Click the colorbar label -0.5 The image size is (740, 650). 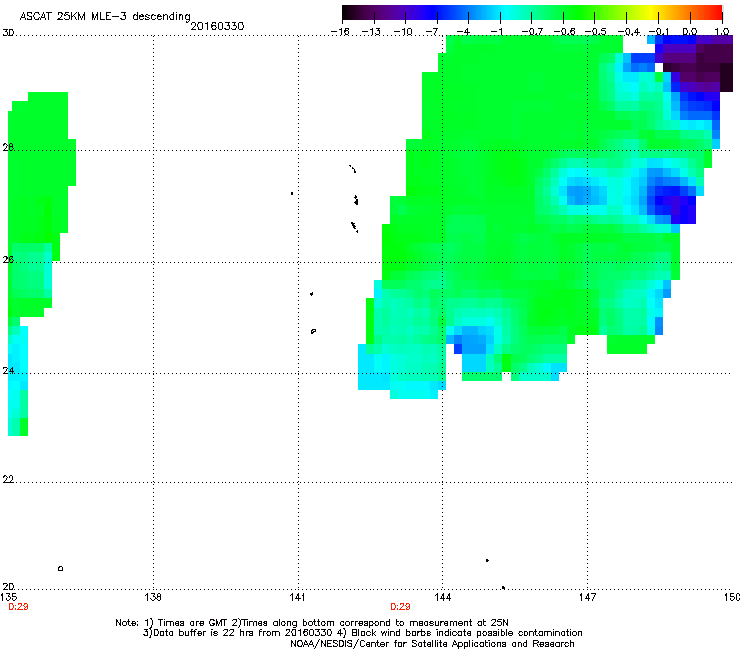596,32
